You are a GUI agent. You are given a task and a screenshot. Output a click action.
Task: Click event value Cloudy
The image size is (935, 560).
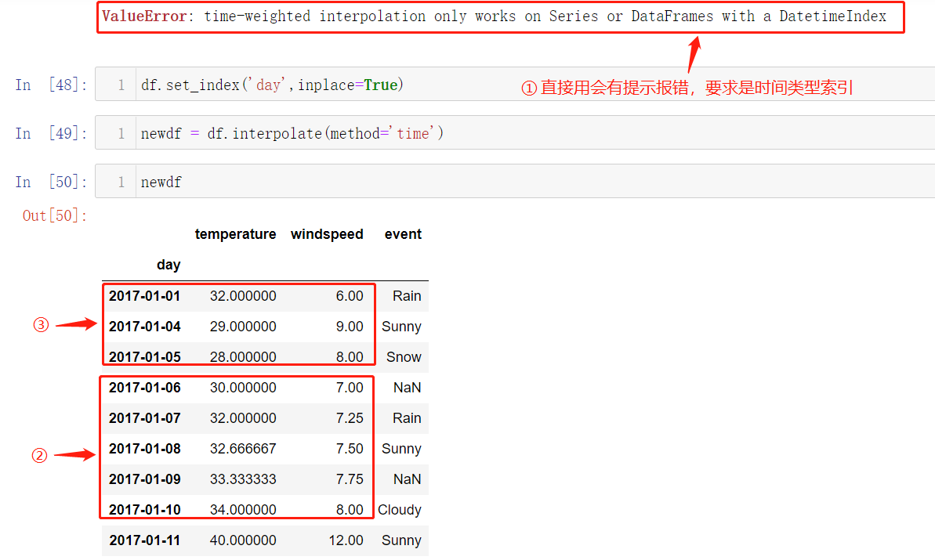pyautogui.click(x=400, y=510)
